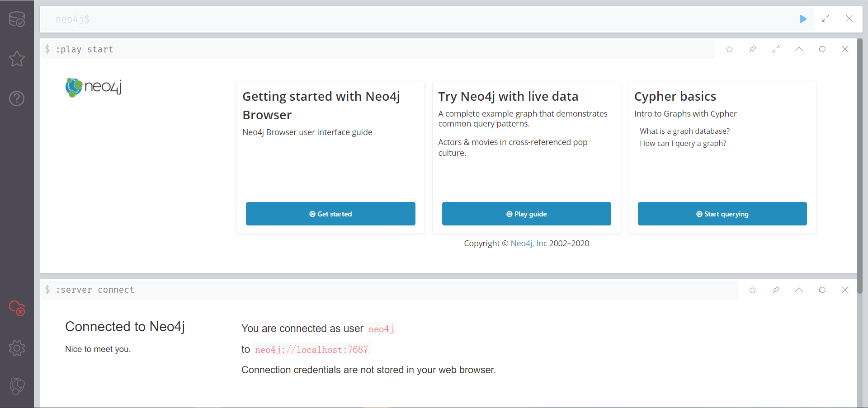Screen dimensions: 868x408
Task: Click 'Nice to meet you.' text
Action: tap(98, 349)
